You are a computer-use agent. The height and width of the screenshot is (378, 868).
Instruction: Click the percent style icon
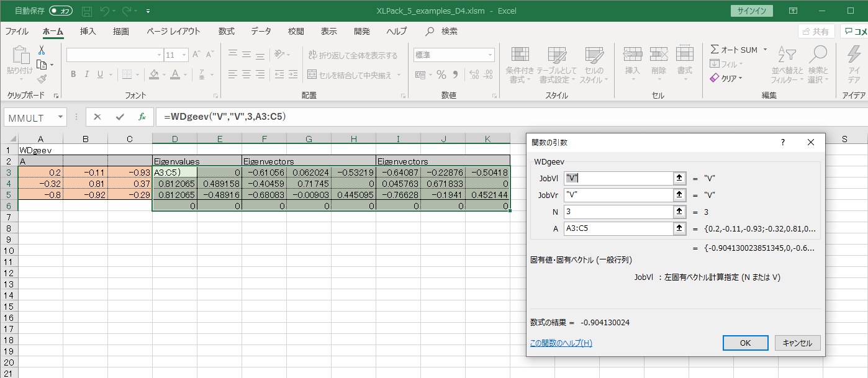click(x=441, y=75)
